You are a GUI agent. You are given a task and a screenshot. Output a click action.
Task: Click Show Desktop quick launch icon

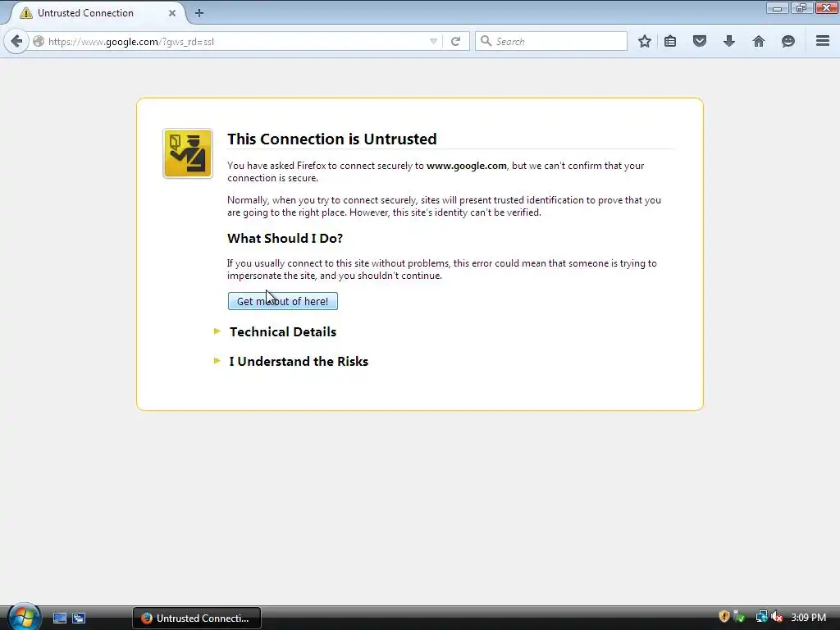[59, 619]
